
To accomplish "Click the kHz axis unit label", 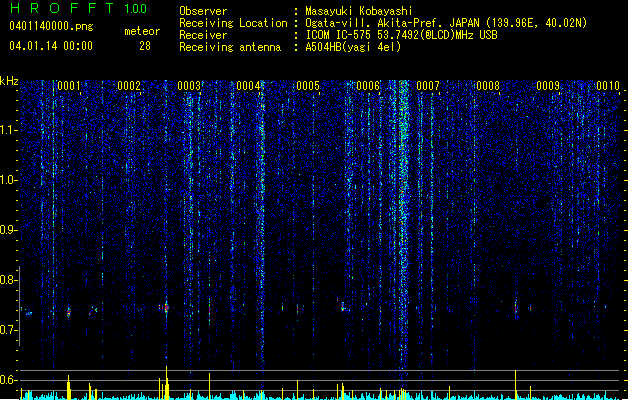I will pyautogui.click(x=9, y=81).
